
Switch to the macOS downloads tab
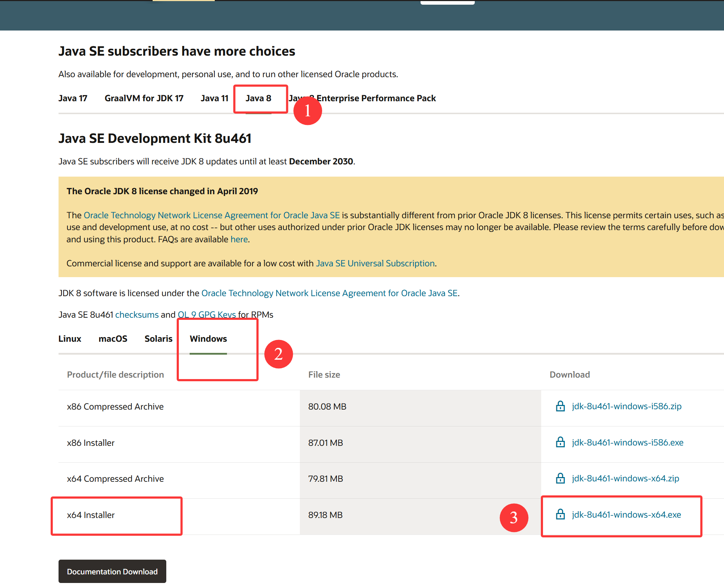pos(113,339)
